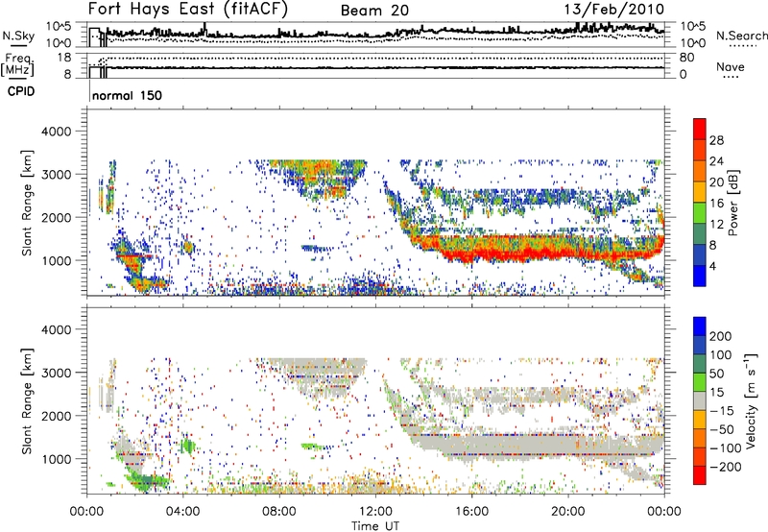Click the '08:00' time tick label
This screenshot has height=532, width=768.
tap(279, 512)
